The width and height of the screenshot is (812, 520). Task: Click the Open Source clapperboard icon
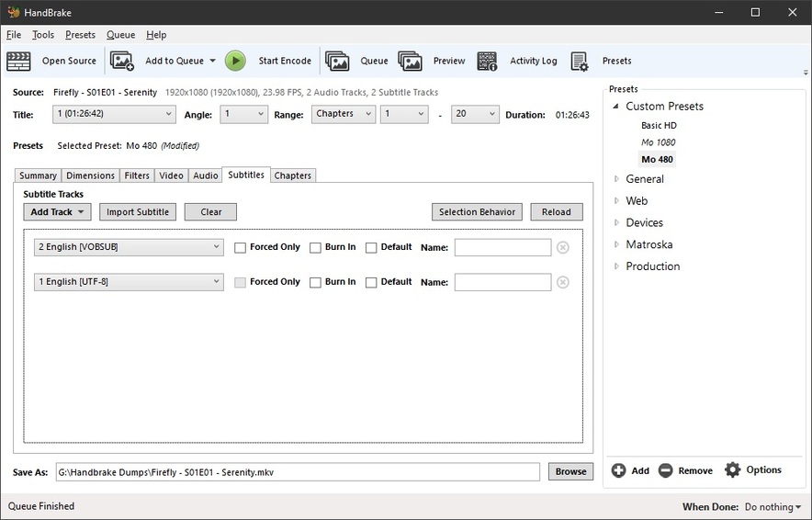(x=18, y=62)
